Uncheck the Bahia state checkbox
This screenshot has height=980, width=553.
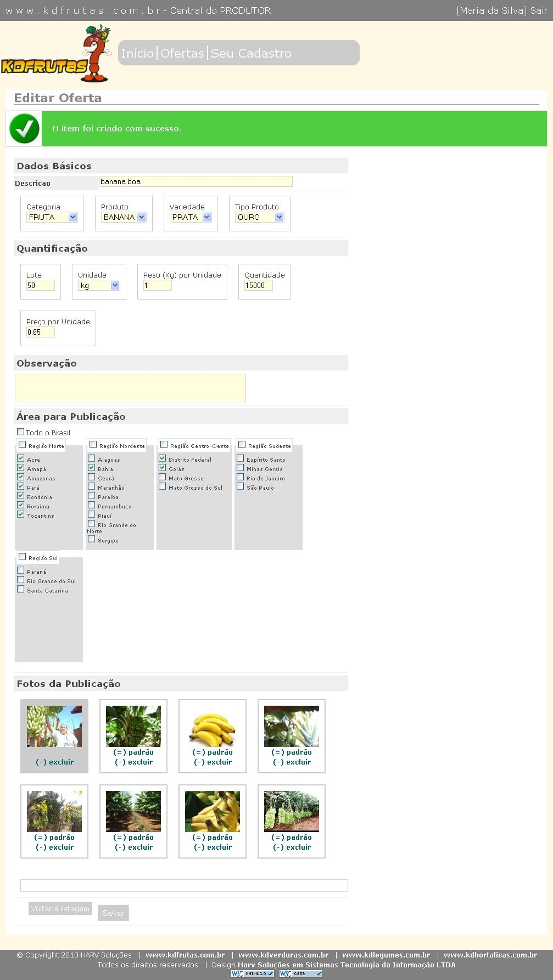pyautogui.click(x=92, y=468)
